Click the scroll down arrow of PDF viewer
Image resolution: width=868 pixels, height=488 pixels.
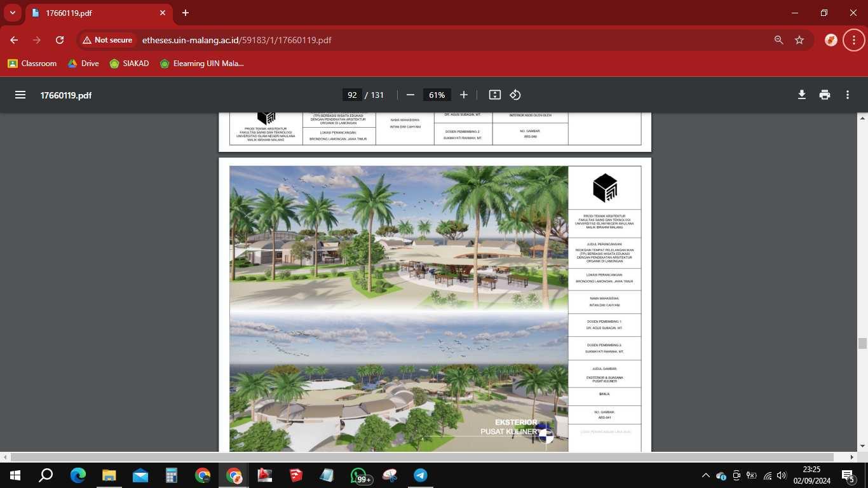click(x=862, y=447)
